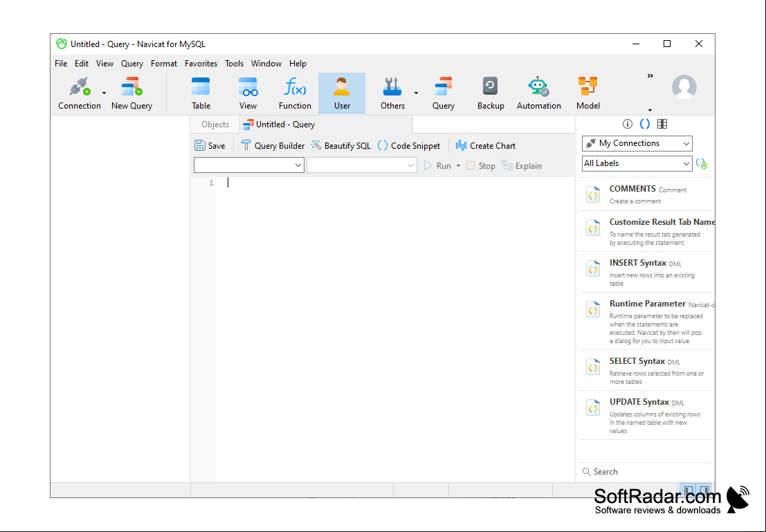The height and width of the screenshot is (532, 766).
Task: Open the All Labels dropdown
Action: (637, 163)
